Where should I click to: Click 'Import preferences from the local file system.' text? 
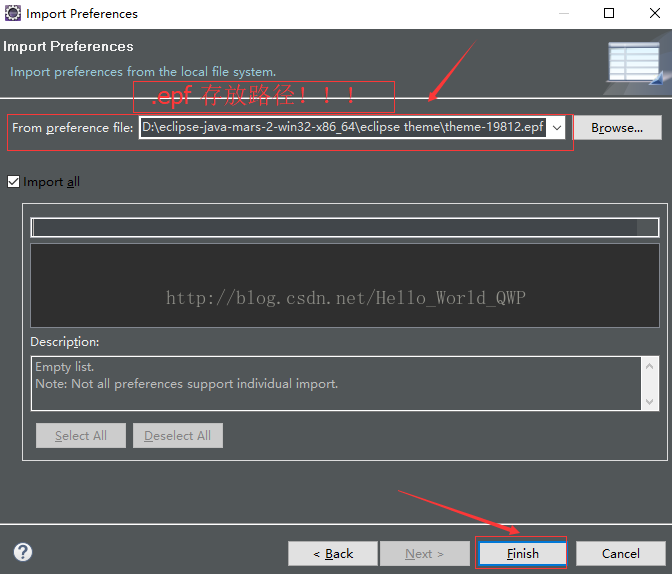pyautogui.click(x=143, y=72)
